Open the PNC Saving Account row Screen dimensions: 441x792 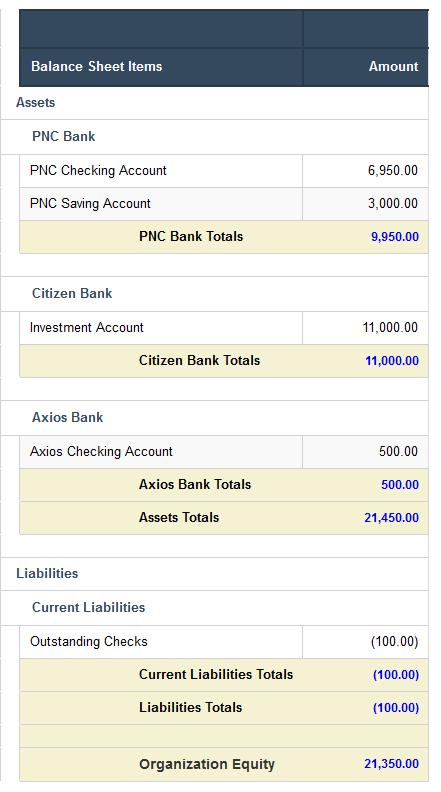(224, 204)
